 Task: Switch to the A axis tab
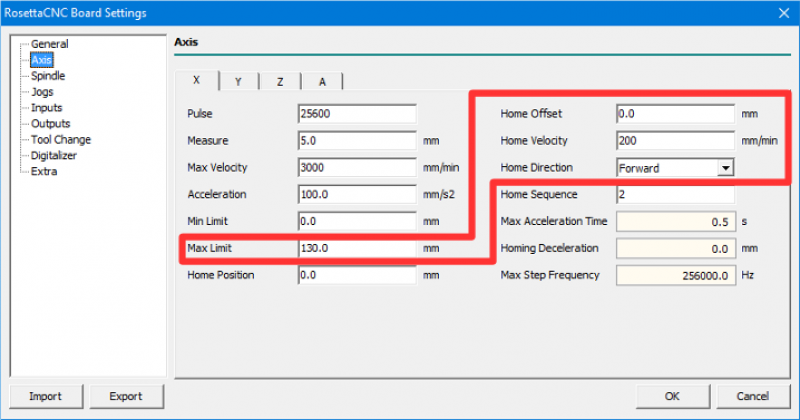point(322,82)
